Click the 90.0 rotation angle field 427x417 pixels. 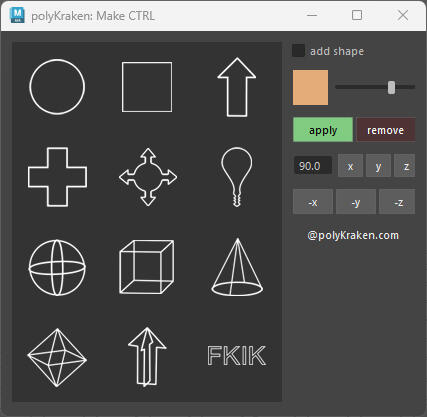[313, 165]
